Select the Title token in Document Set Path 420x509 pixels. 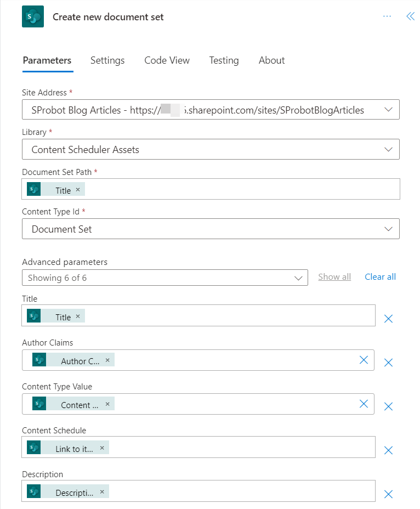point(56,189)
